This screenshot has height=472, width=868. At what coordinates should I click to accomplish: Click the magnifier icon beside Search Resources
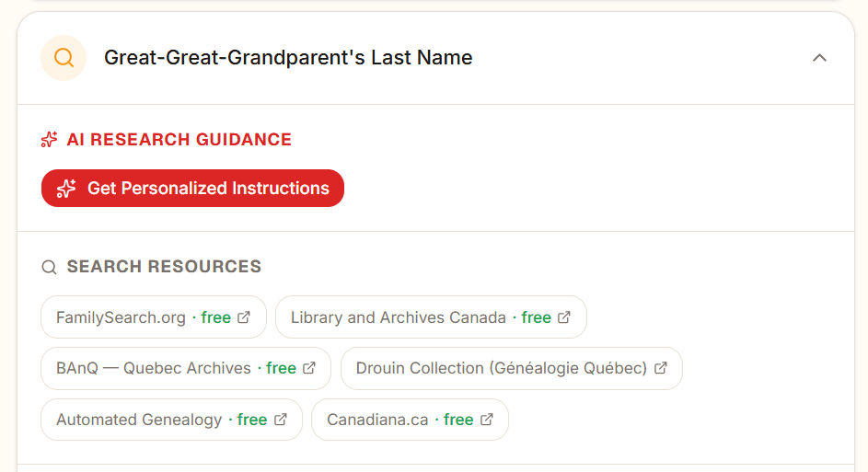(x=50, y=267)
